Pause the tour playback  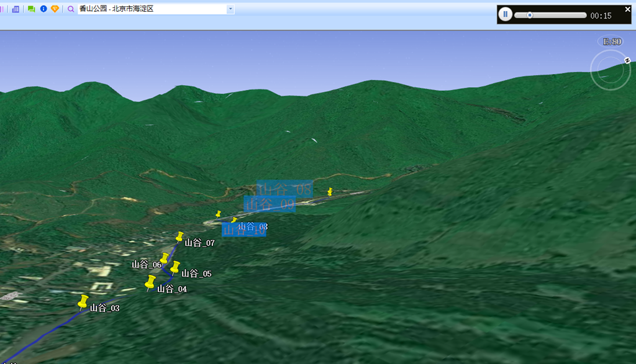[x=506, y=14]
